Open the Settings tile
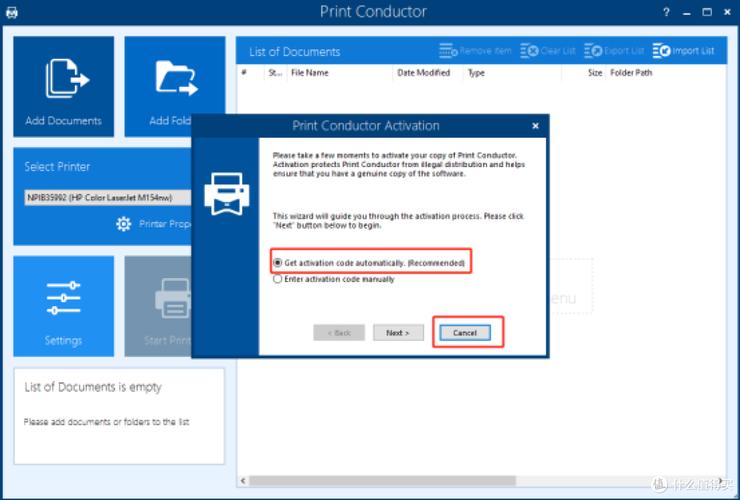The image size is (740, 500). pos(63,306)
